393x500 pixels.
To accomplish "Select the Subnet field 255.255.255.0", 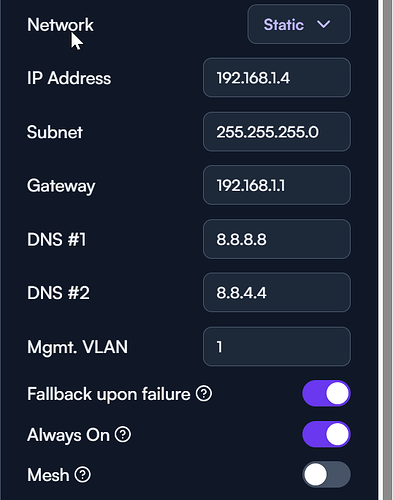I will coord(277,132).
